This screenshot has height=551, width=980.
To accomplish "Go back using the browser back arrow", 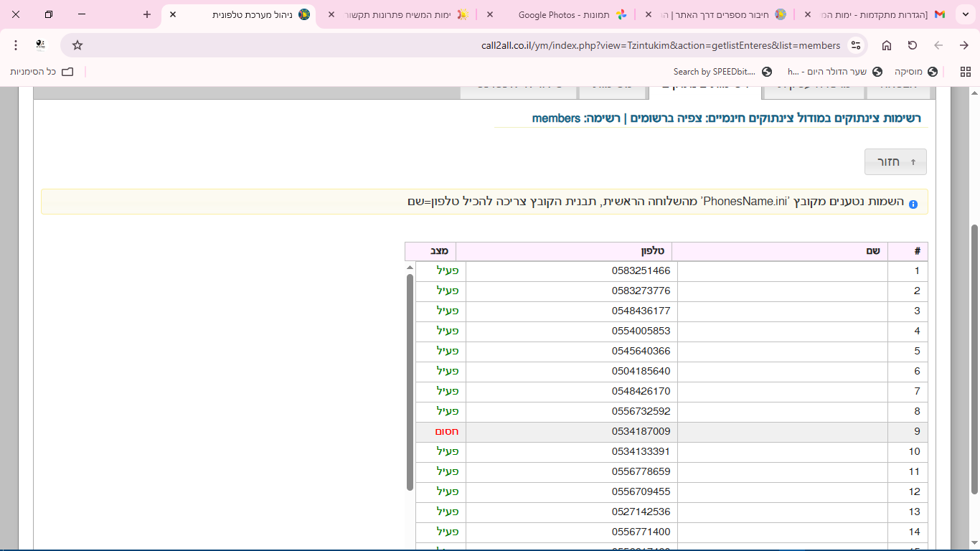I will pos(938,45).
